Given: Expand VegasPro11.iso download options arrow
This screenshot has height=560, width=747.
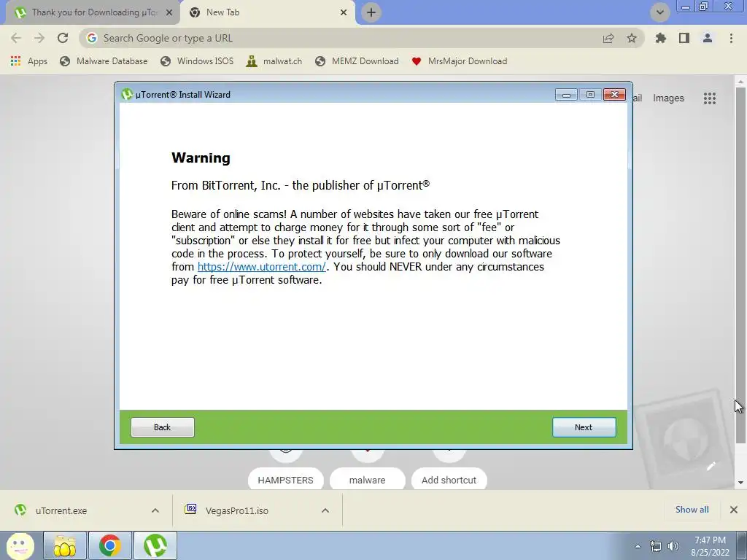Looking at the screenshot, I should [x=325, y=510].
